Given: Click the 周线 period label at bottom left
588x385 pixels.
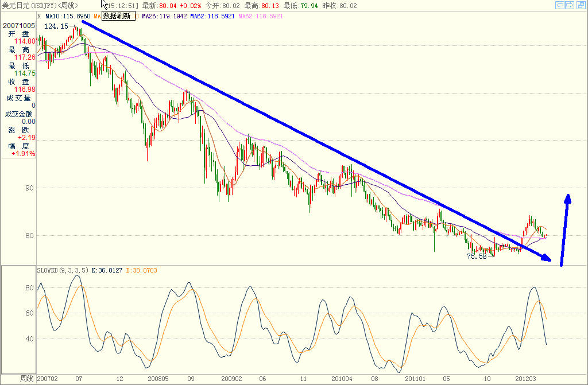Looking at the screenshot, I should tap(26, 379).
